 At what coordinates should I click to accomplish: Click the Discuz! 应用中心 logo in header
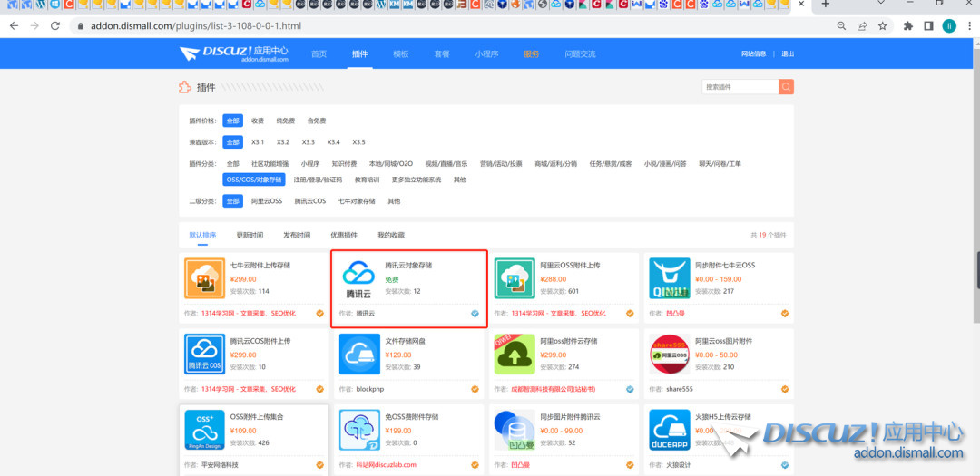click(234, 54)
